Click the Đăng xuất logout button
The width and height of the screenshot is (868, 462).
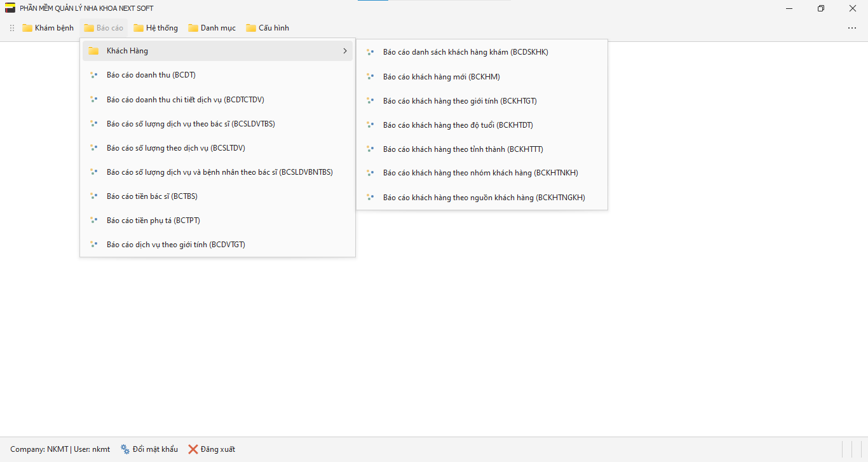217,449
